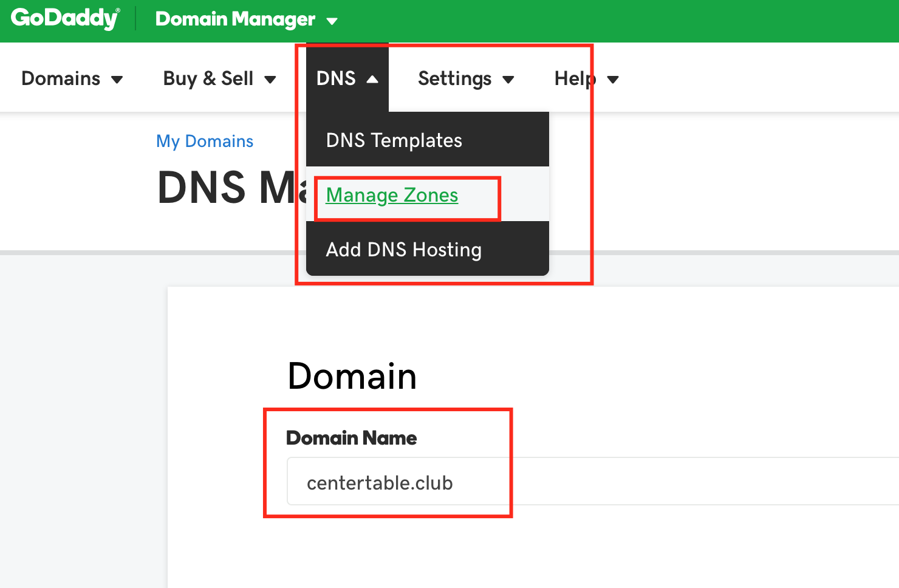This screenshot has width=899, height=588.
Task: Select DNS Templates from the menu
Action: 428,140
